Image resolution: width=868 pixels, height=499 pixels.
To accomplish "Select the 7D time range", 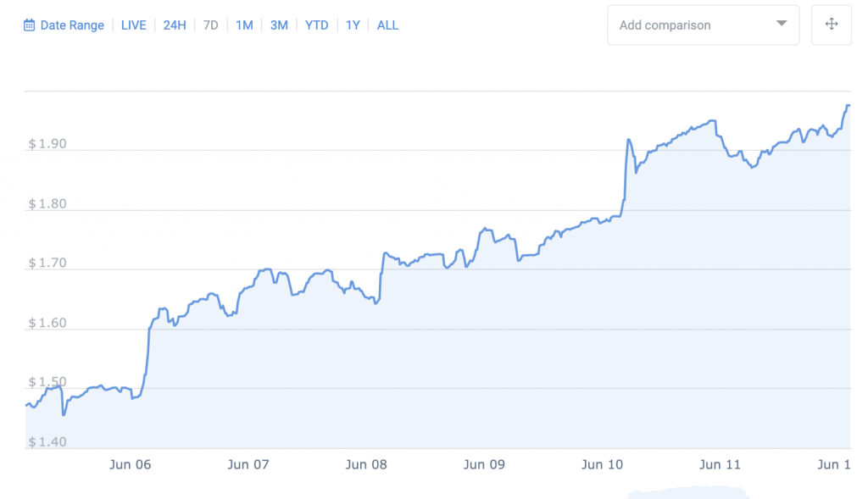I will coord(211,25).
